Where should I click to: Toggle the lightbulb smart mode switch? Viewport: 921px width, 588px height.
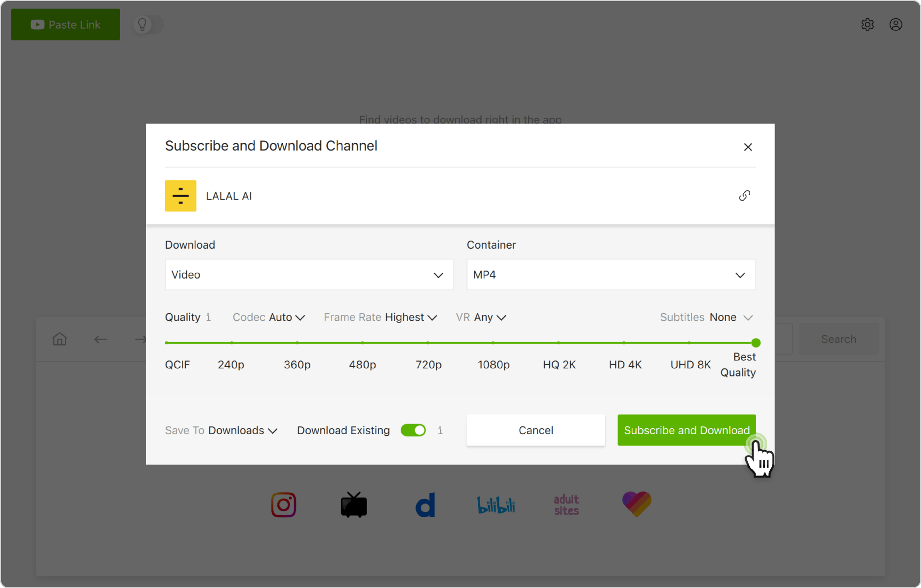148,24
